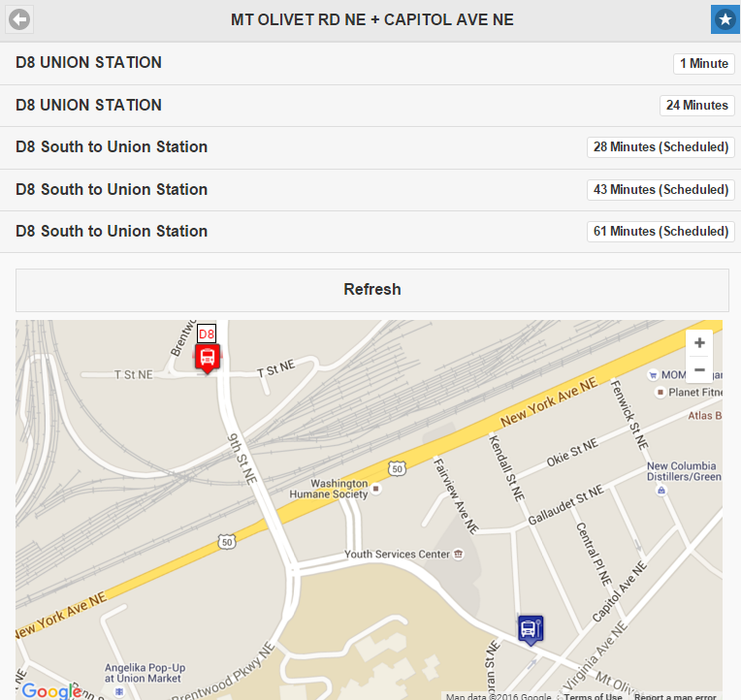Click the Washington Humane Society label

point(329,489)
